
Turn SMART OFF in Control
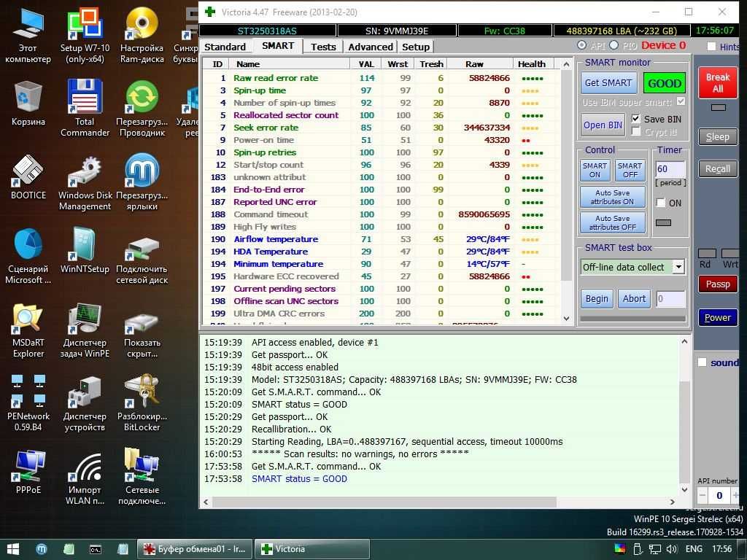click(x=630, y=170)
